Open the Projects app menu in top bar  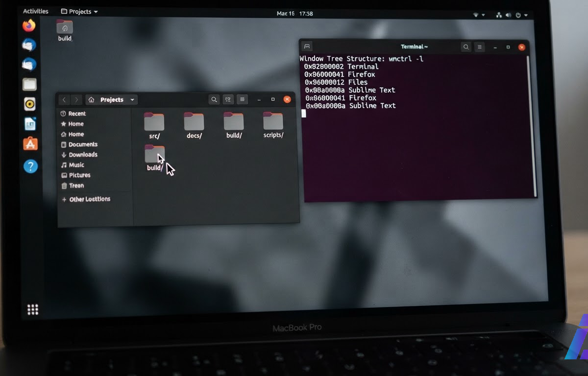(x=79, y=11)
